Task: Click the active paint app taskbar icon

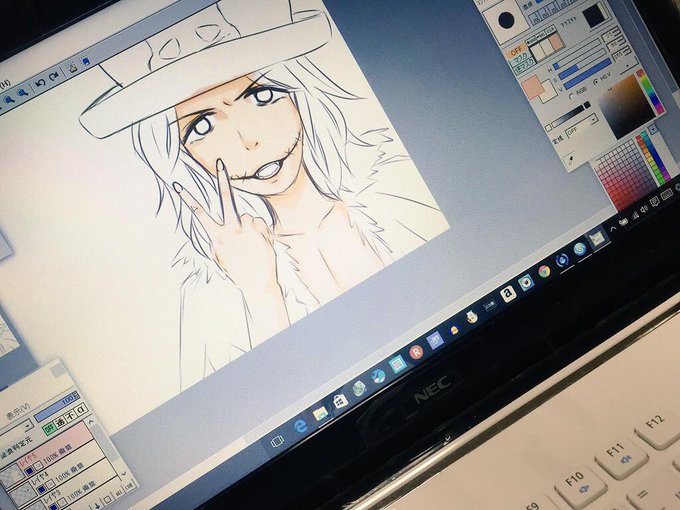Action: tap(597, 238)
